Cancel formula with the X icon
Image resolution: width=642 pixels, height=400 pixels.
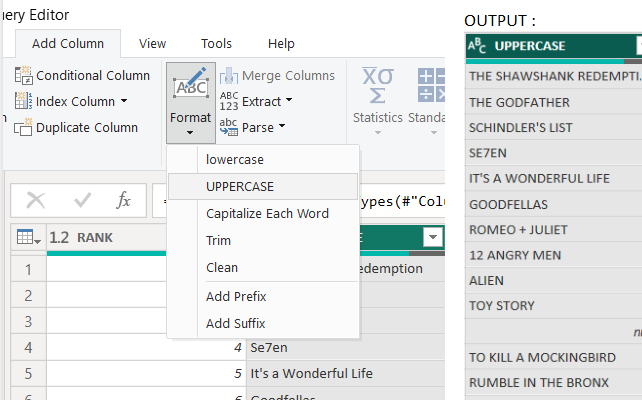(36, 200)
